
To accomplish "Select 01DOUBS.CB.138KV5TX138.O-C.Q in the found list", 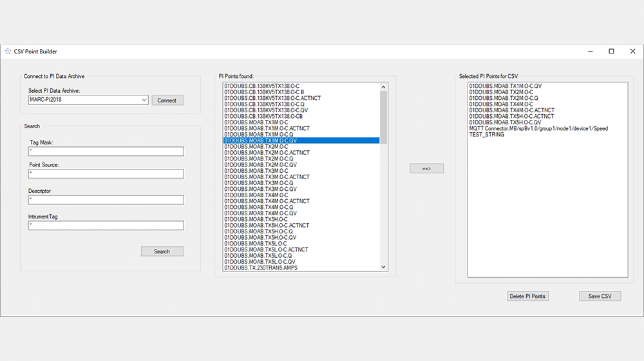I will (x=301, y=104).
